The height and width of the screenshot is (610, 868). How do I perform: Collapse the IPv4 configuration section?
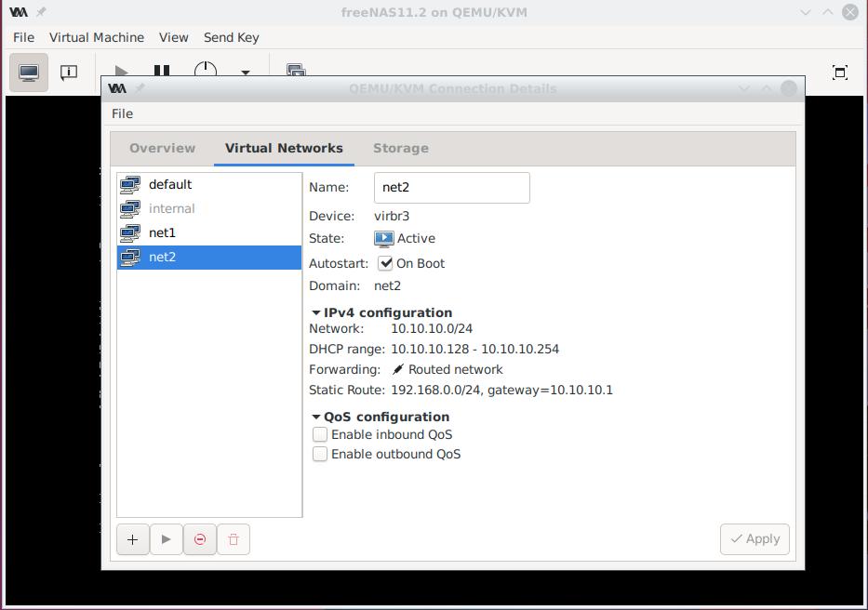click(316, 313)
